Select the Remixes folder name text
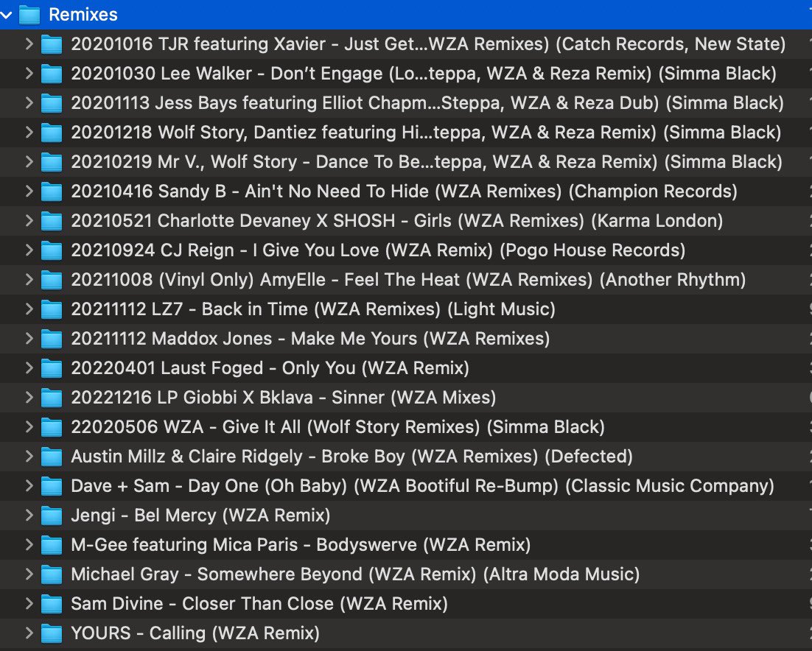Screen dimensions: 812x651 (x=83, y=15)
